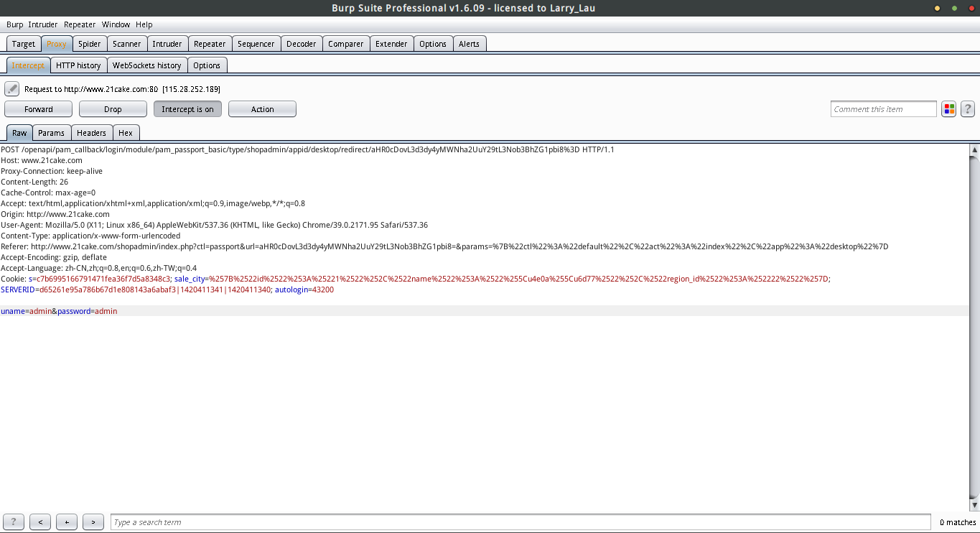The width and height of the screenshot is (980, 533).
Task: Switch to the Extender tab
Action: [x=391, y=44]
